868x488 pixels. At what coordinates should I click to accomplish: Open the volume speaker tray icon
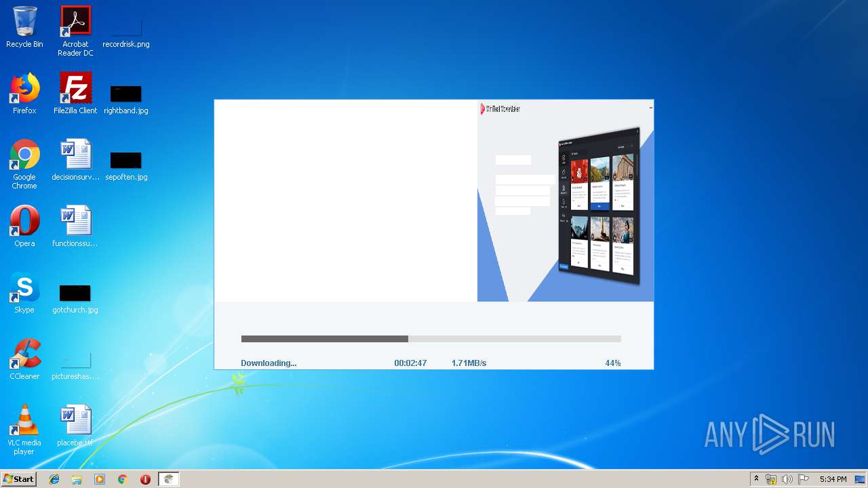click(787, 479)
